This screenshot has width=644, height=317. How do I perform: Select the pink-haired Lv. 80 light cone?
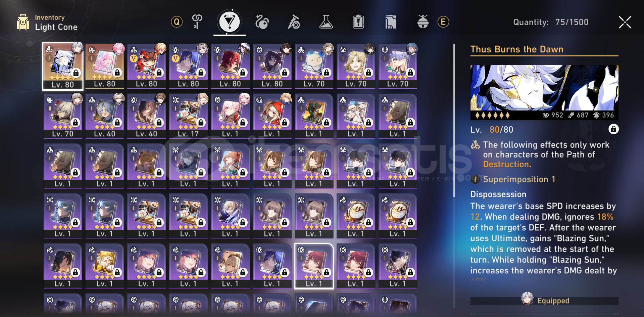coord(105,66)
